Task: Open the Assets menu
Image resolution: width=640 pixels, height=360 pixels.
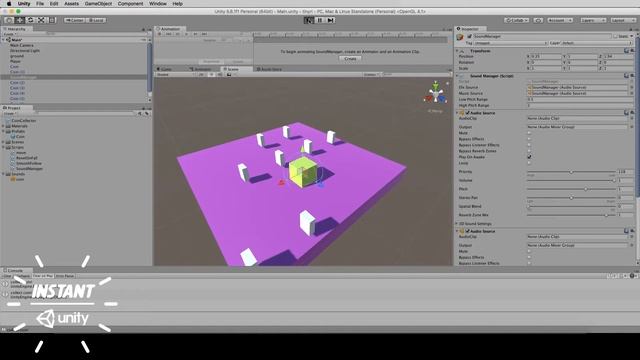Action: (71, 4)
